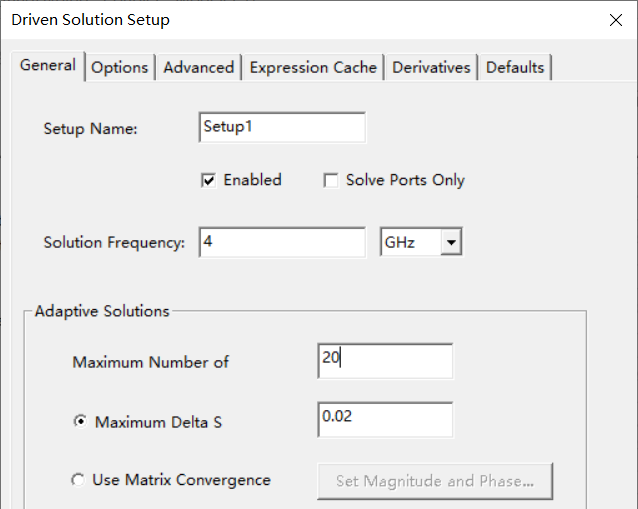Switch to the Expression Cache tab

[313, 68]
